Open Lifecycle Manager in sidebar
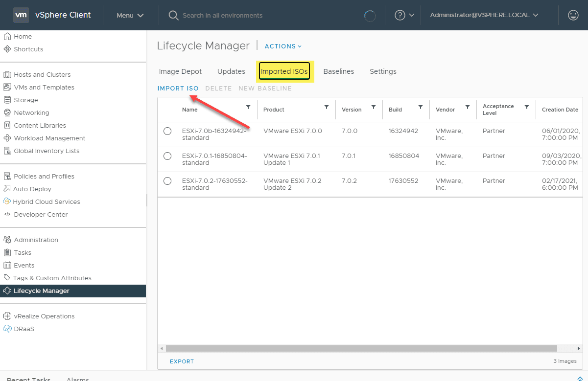588x381 pixels. (x=73, y=291)
